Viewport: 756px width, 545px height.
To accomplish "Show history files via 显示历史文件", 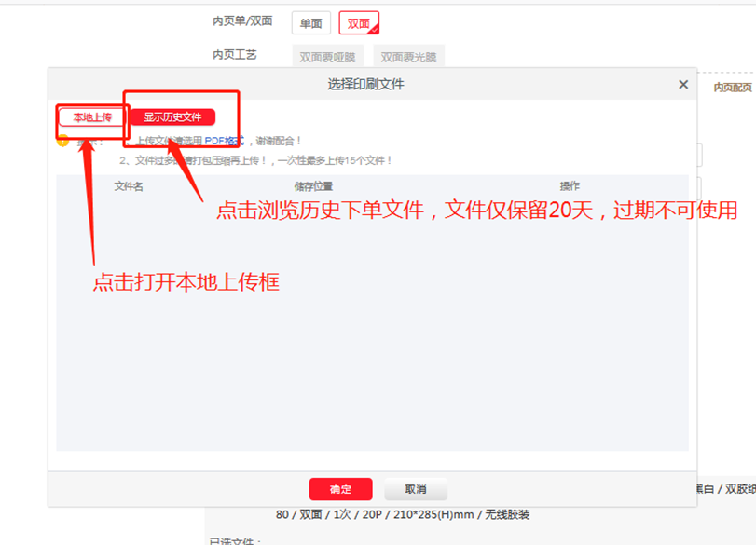I will pos(172,117).
